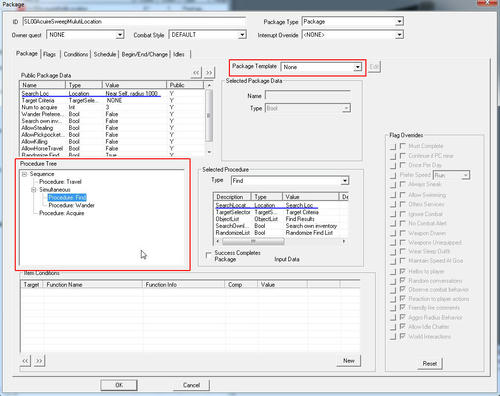
Task: Collapse the Simultaneous node in Procedure Tree
Action: [x=34, y=190]
